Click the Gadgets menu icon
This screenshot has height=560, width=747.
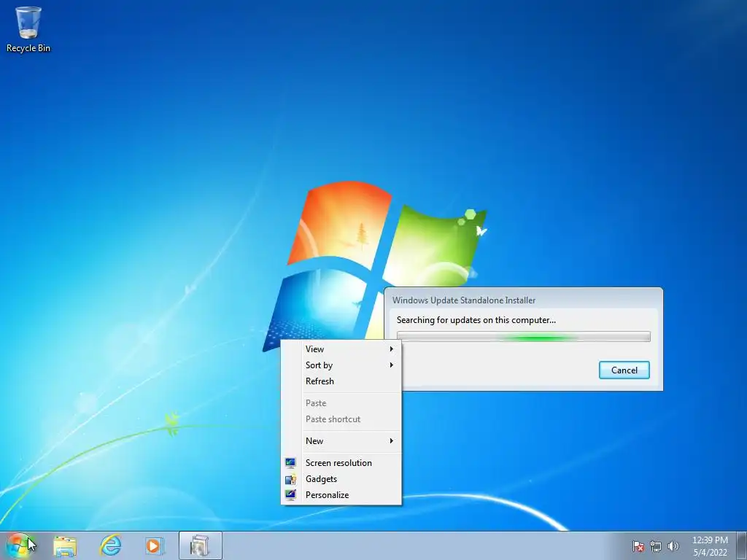pyautogui.click(x=290, y=479)
